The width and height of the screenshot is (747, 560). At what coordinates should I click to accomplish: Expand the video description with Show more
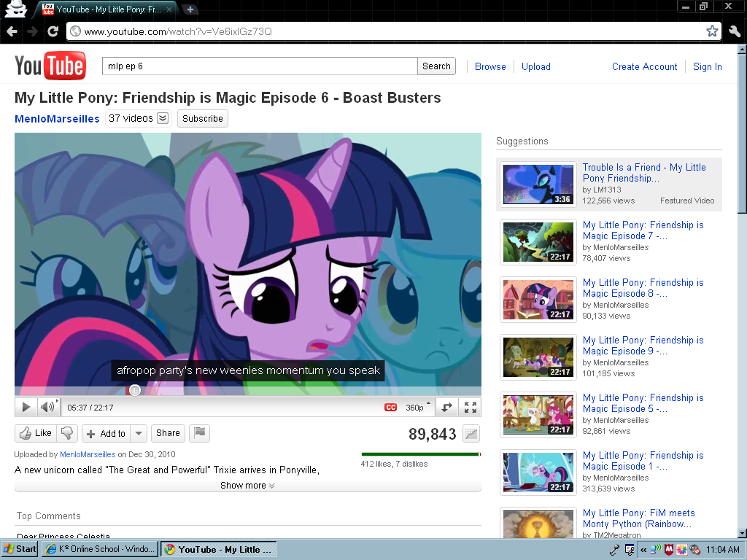click(247, 485)
